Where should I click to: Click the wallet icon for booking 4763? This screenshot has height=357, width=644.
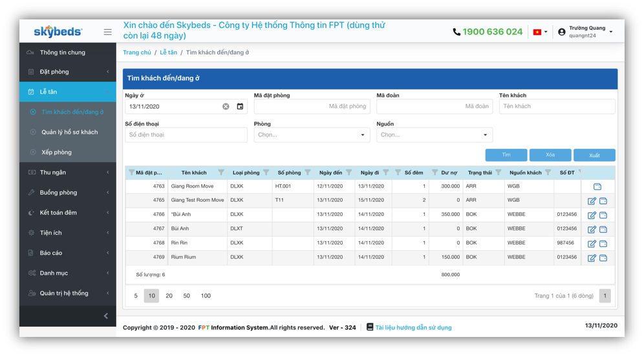597,187
